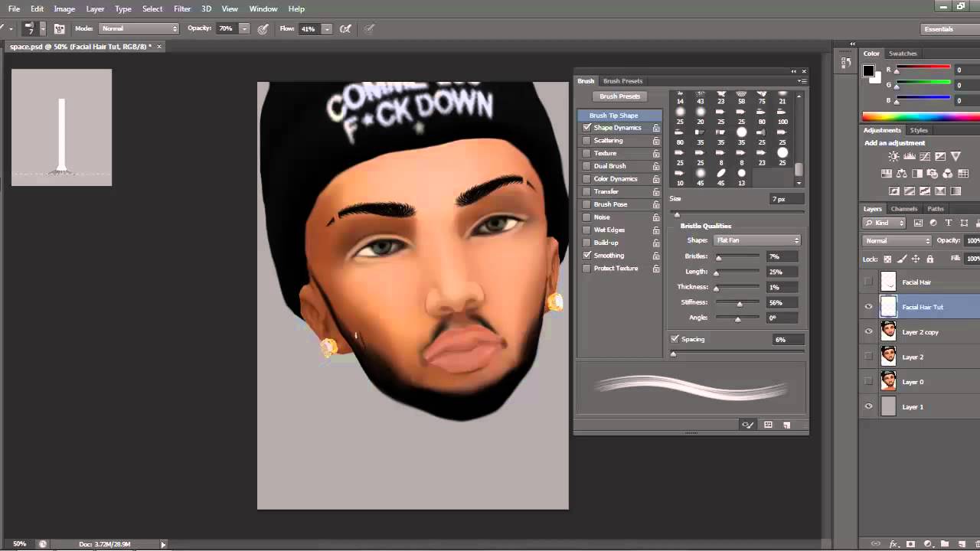Filter layers by pixel layers icon
This screenshot has height=551, width=980.
[918, 223]
